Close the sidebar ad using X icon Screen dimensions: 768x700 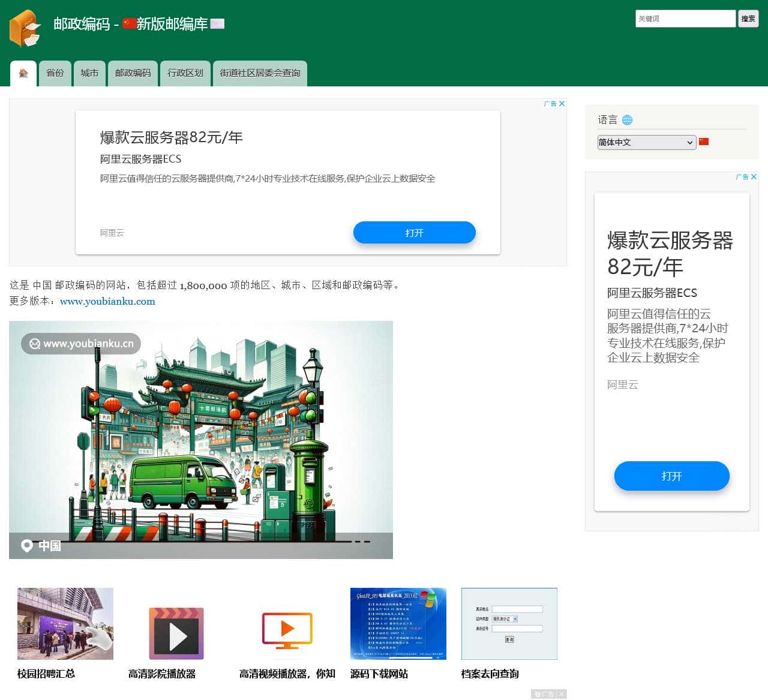tap(754, 177)
